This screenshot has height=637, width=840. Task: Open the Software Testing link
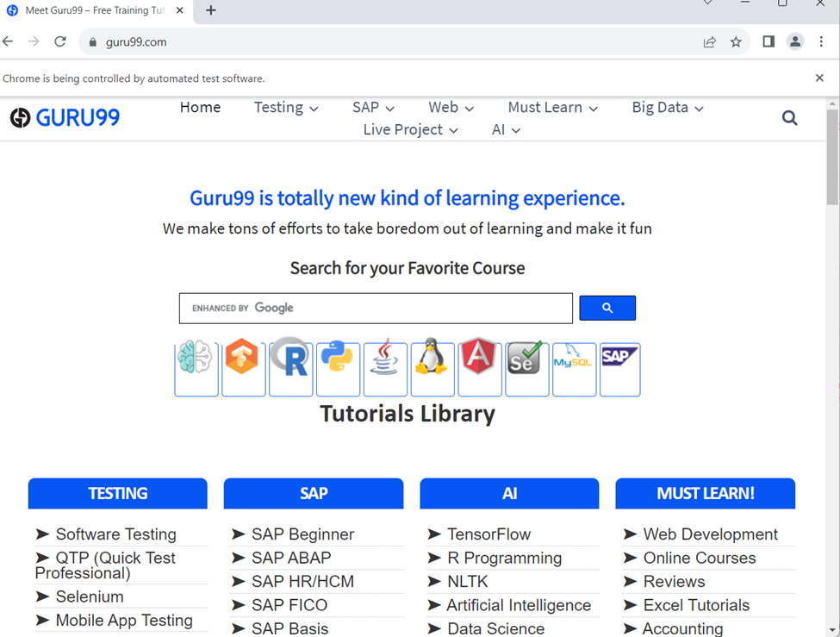coord(115,534)
